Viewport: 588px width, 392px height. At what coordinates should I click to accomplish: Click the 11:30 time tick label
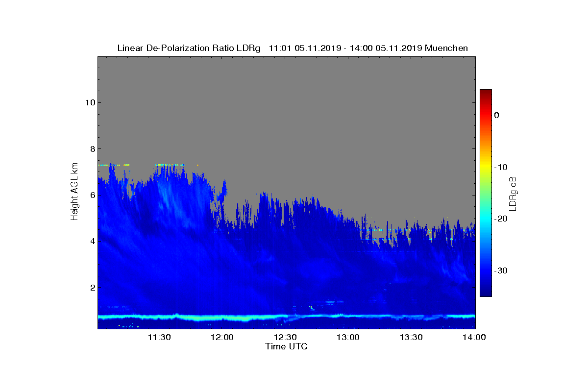159,337
